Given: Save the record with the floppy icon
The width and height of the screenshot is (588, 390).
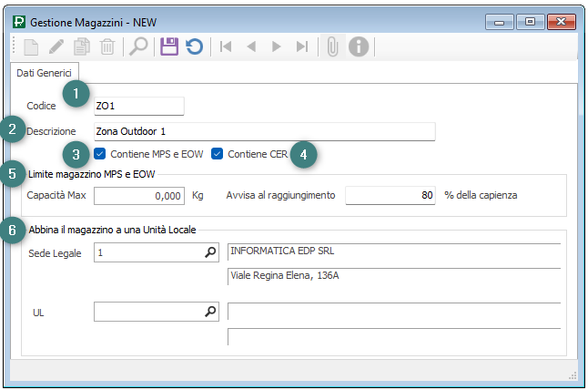Looking at the screenshot, I should tap(168, 46).
